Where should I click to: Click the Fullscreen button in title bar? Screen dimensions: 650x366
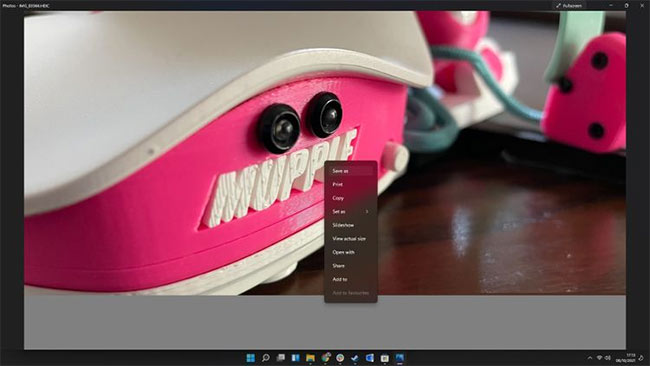[569, 5]
